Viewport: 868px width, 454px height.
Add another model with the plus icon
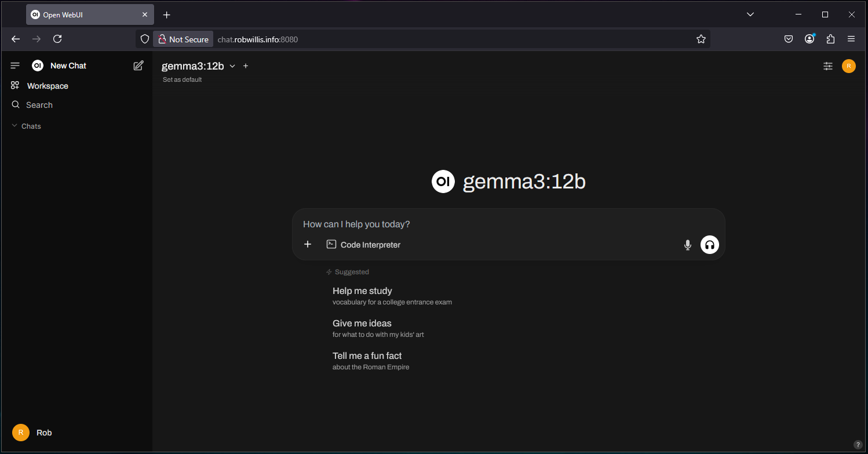(246, 66)
